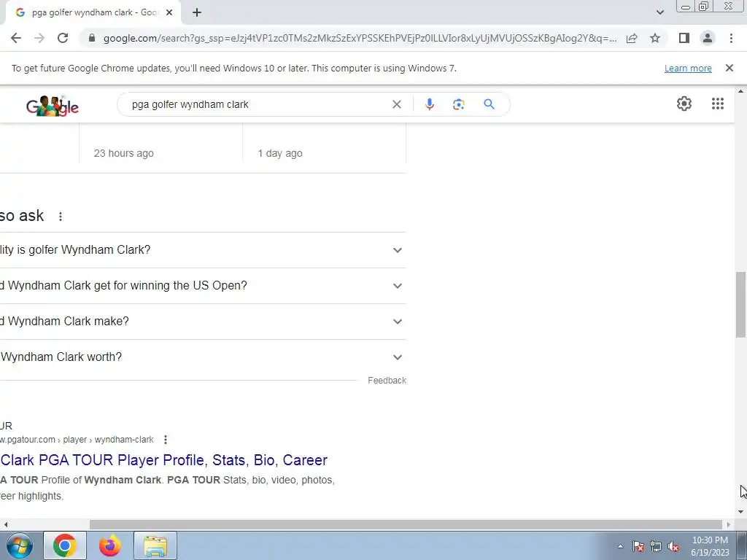Viewport: 747px width, 560px height.
Task: Click the scroll down arrow
Action: [x=740, y=512]
